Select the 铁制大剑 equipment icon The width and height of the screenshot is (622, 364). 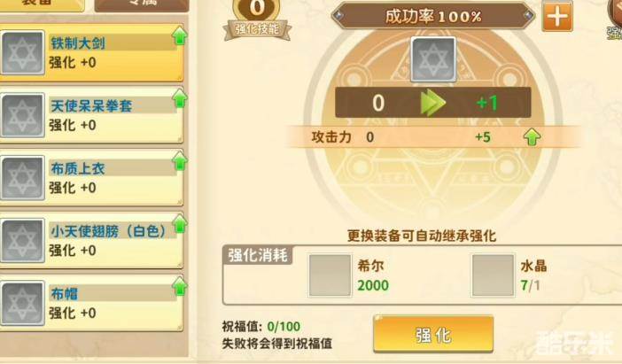(x=23, y=52)
